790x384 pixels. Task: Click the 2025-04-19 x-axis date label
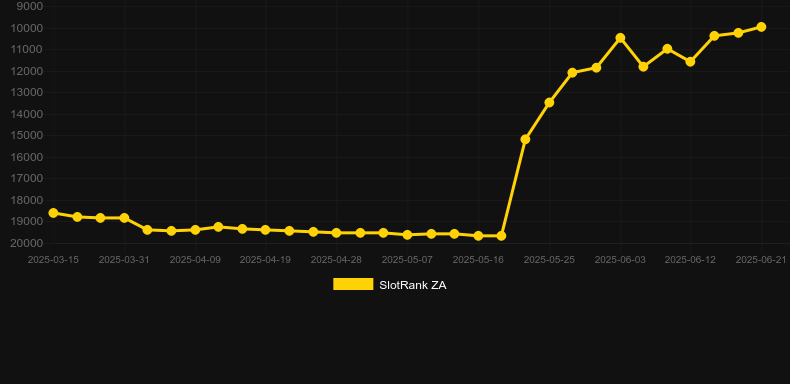click(266, 260)
